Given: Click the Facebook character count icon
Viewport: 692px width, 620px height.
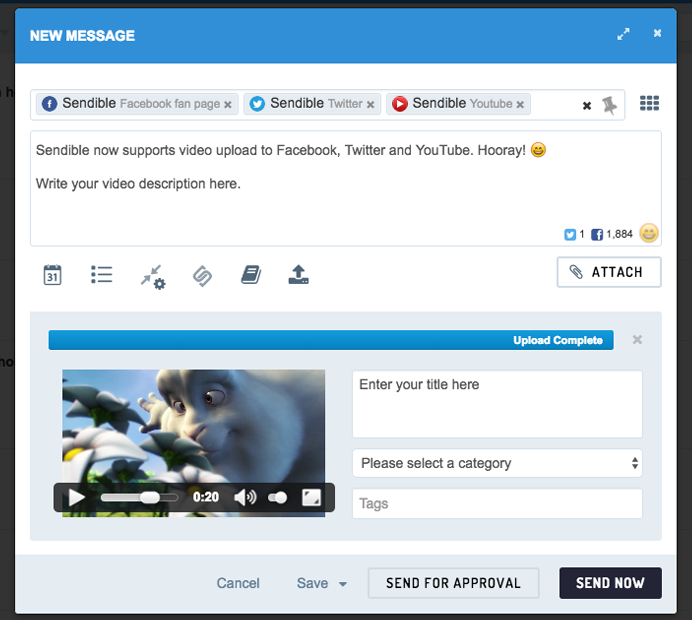Looking at the screenshot, I should coord(597,234).
